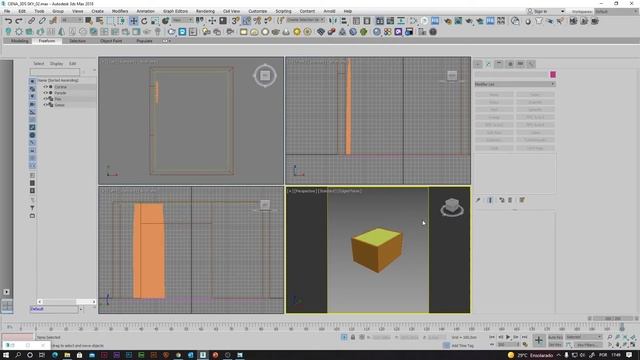Toggle the Percent Snap icon
The height and width of the screenshot is (360, 640).
[257, 21]
